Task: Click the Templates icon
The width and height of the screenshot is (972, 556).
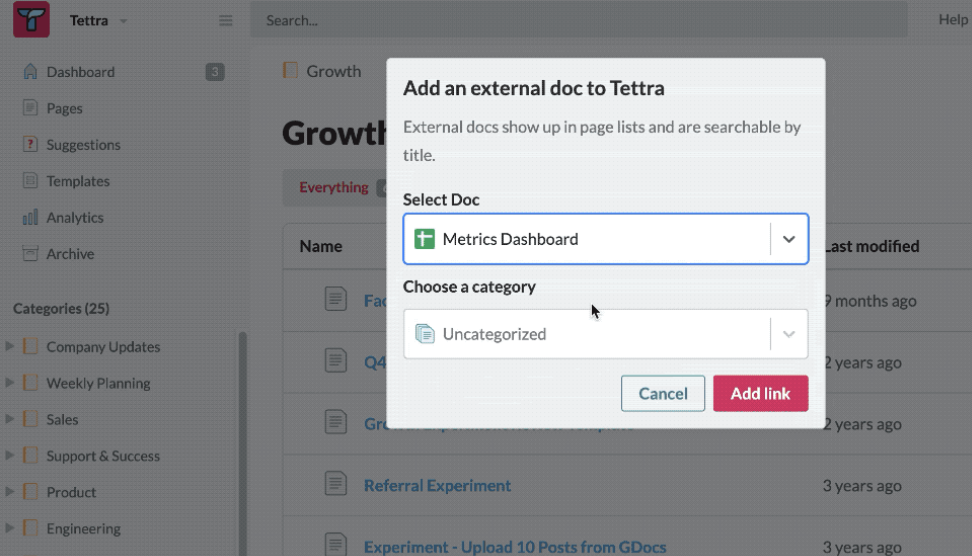Action: click(x=30, y=181)
